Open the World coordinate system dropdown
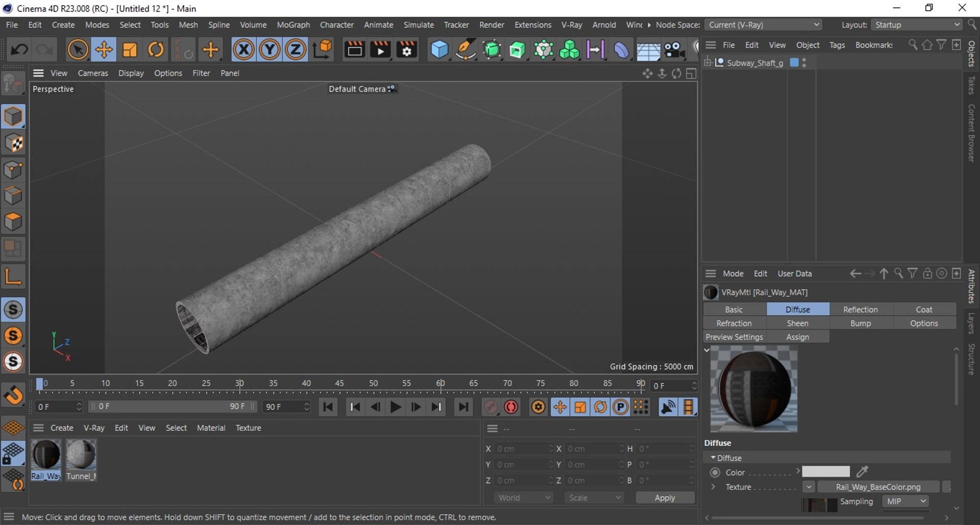Image resolution: width=980 pixels, height=525 pixels. pos(524,497)
